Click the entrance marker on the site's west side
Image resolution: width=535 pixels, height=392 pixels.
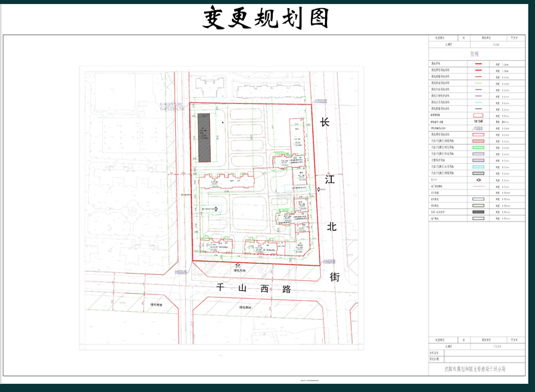click(x=215, y=209)
